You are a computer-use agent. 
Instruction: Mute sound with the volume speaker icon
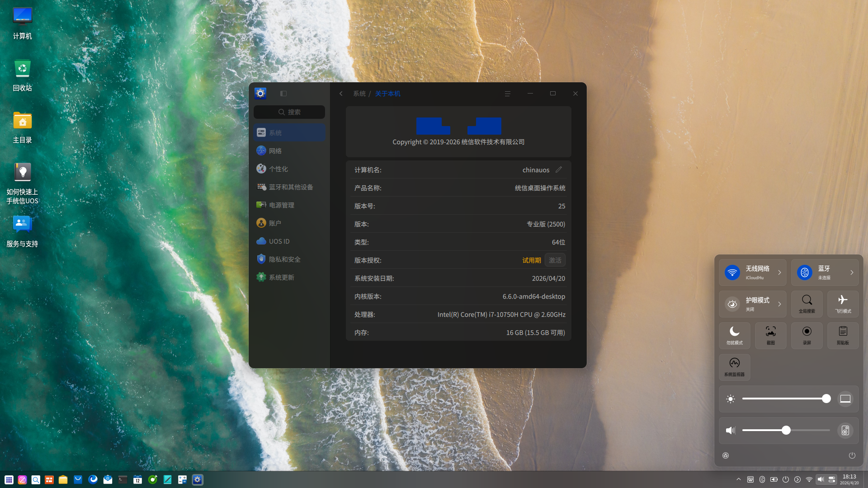click(731, 430)
